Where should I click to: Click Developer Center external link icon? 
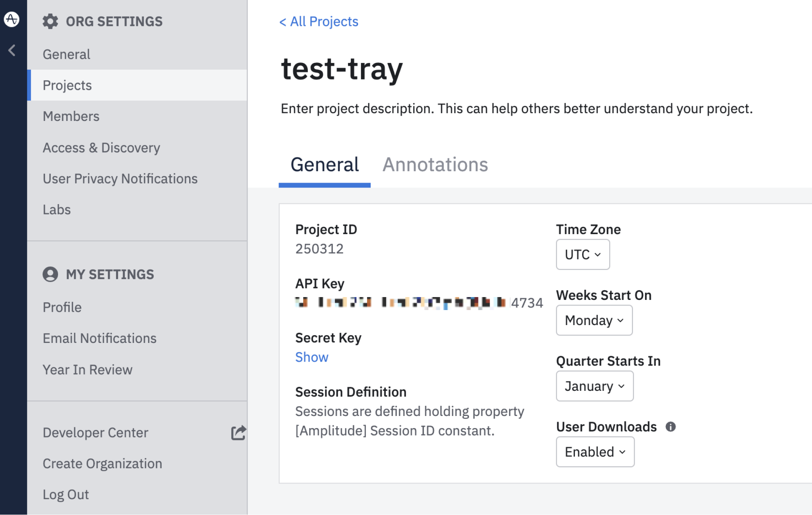238,433
